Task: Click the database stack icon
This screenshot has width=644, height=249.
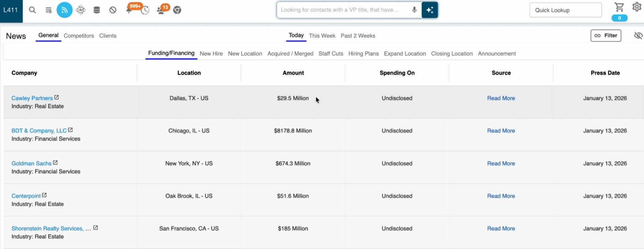Action: (97, 10)
